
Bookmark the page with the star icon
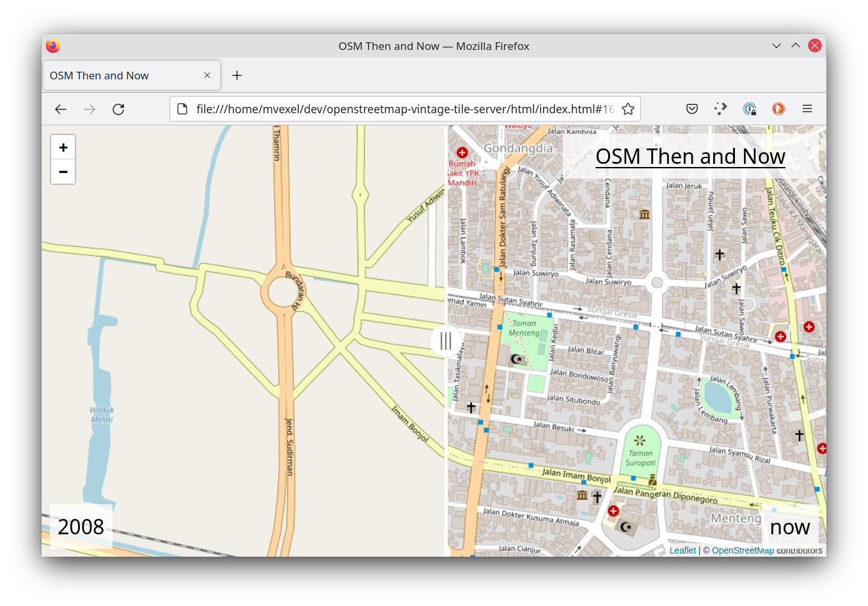(x=627, y=109)
